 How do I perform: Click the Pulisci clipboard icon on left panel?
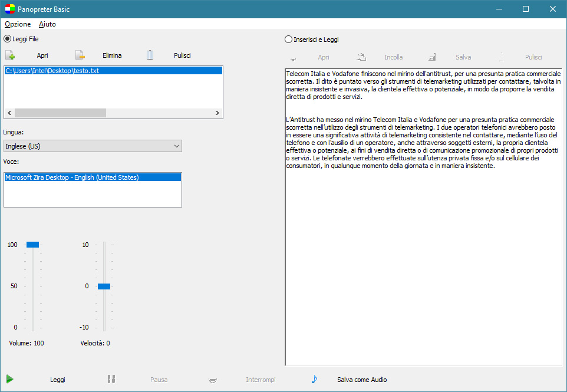tap(150, 55)
